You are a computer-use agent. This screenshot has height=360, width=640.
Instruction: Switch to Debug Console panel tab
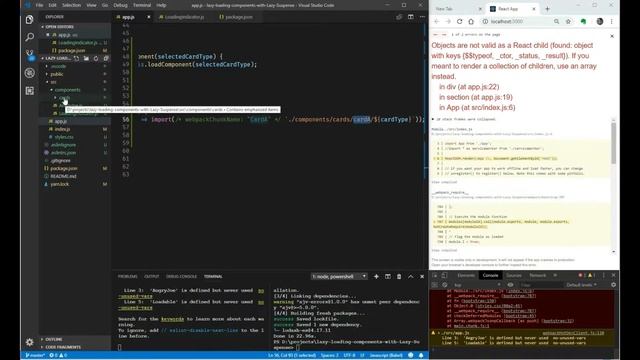[181, 276]
